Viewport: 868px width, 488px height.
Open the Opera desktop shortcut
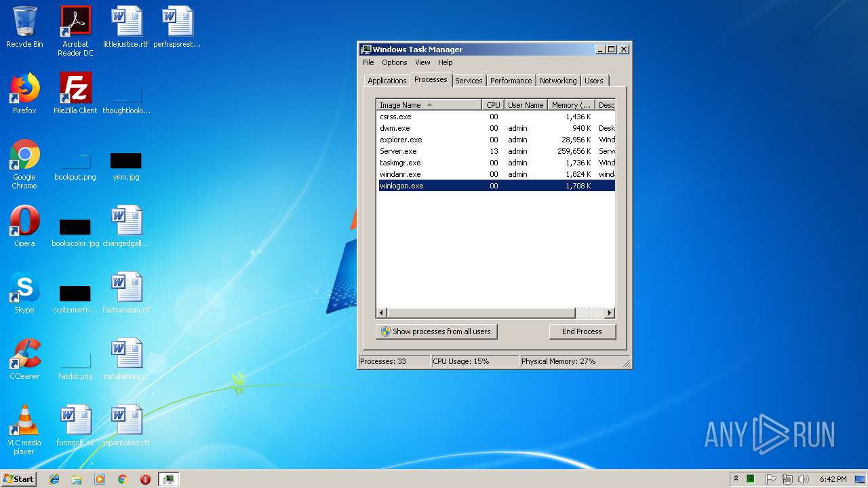click(24, 226)
